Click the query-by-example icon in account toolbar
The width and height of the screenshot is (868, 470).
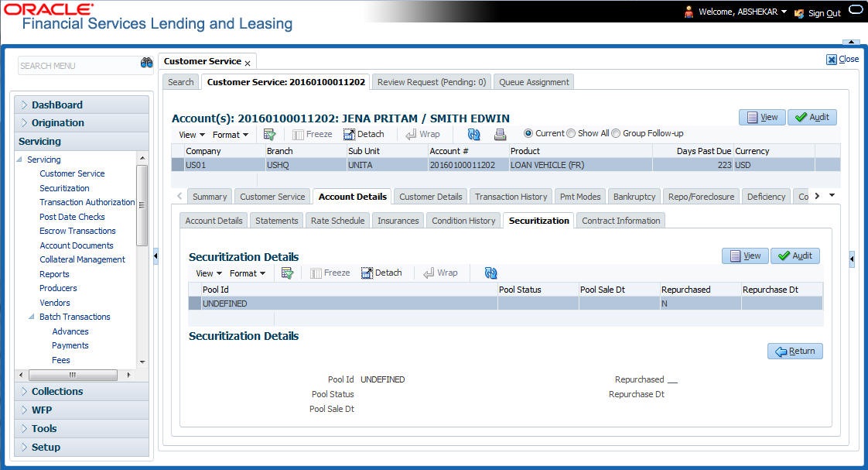tap(269, 134)
